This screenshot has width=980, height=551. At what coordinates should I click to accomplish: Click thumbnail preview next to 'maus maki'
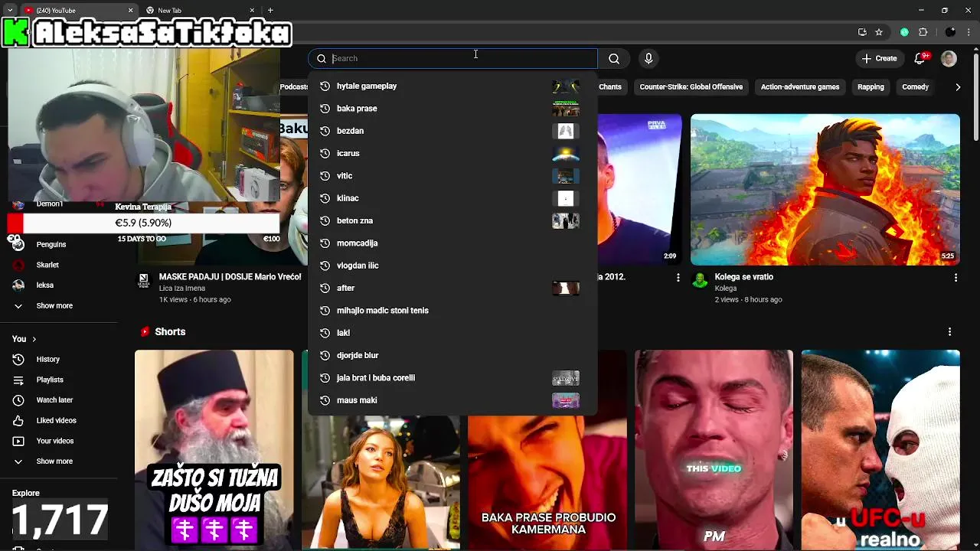[x=566, y=400]
